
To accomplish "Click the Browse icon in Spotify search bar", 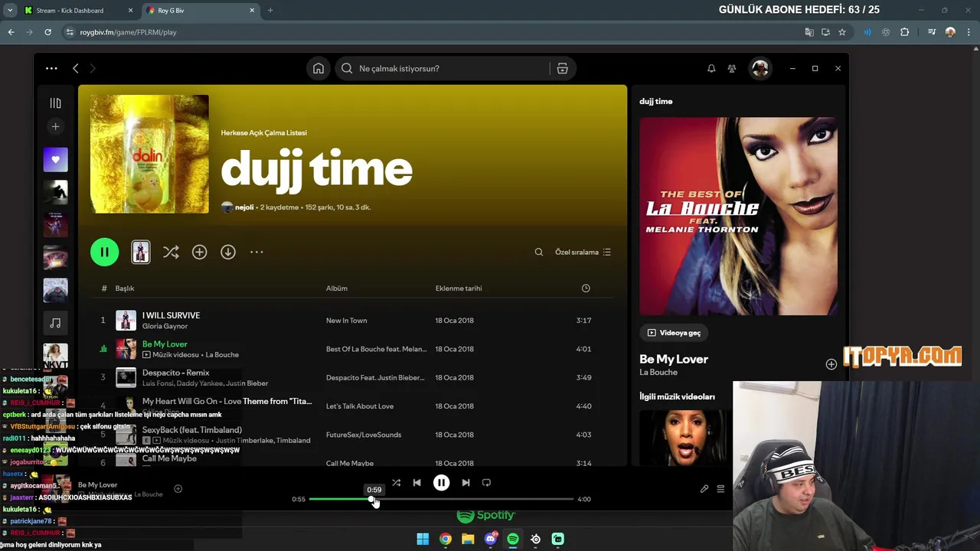I will point(562,69).
